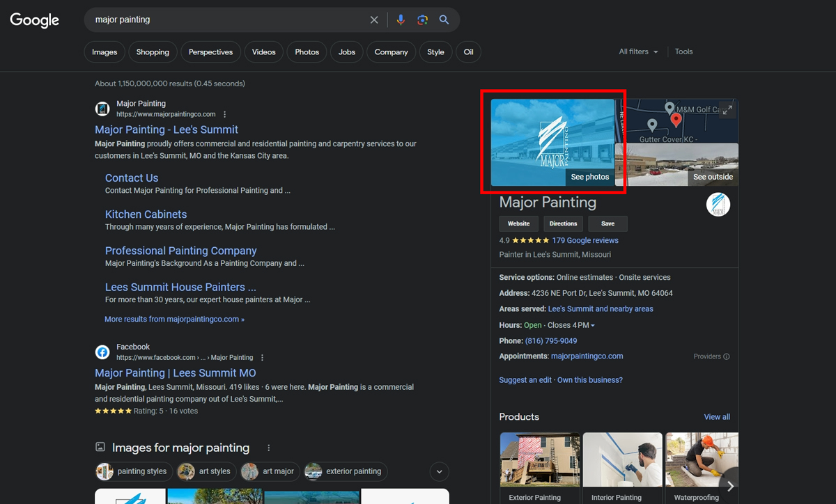The height and width of the screenshot is (504, 836).
Task: Open options menu next to Facebook result
Action: click(x=262, y=358)
